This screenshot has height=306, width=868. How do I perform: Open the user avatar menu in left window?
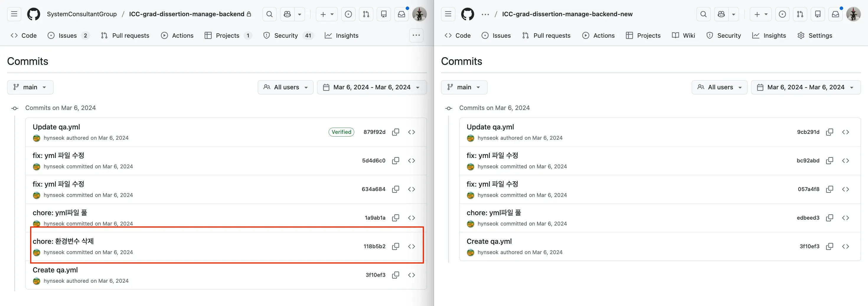pyautogui.click(x=420, y=14)
